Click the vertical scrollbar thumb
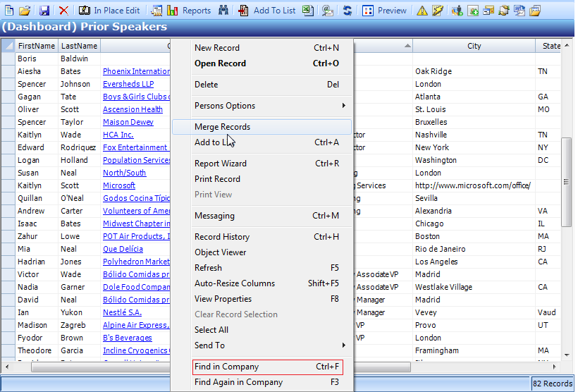 566,182
